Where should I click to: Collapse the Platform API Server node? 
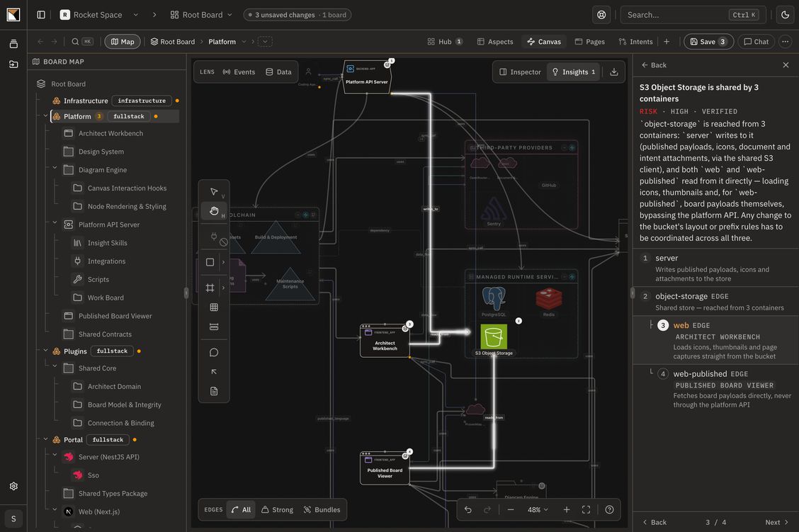pyautogui.click(x=55, y=223)
